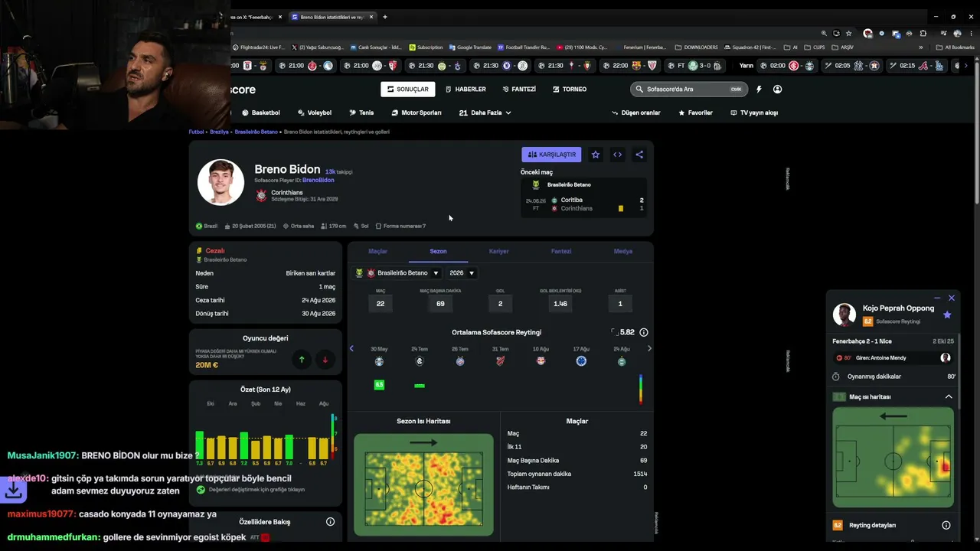
Task: Open the 24 Tem match team logo
Action: (420, 361)
